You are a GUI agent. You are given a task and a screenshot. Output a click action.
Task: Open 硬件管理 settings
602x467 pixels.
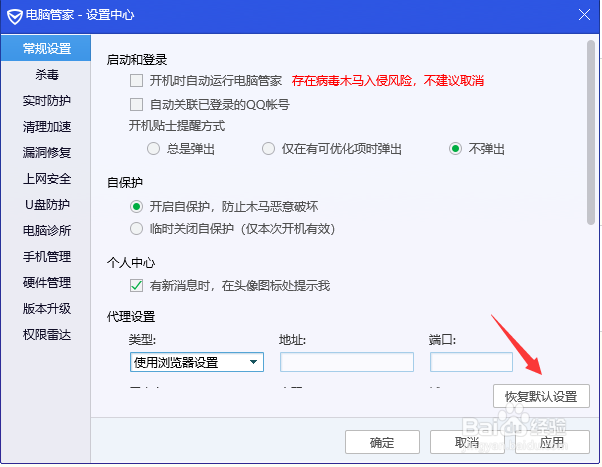click(46, 283)
